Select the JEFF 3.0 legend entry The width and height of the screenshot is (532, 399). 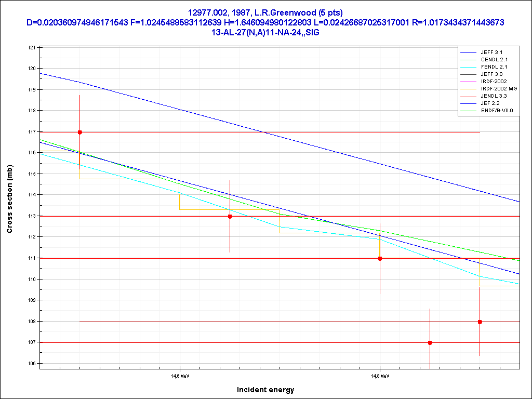coord(491,74)
